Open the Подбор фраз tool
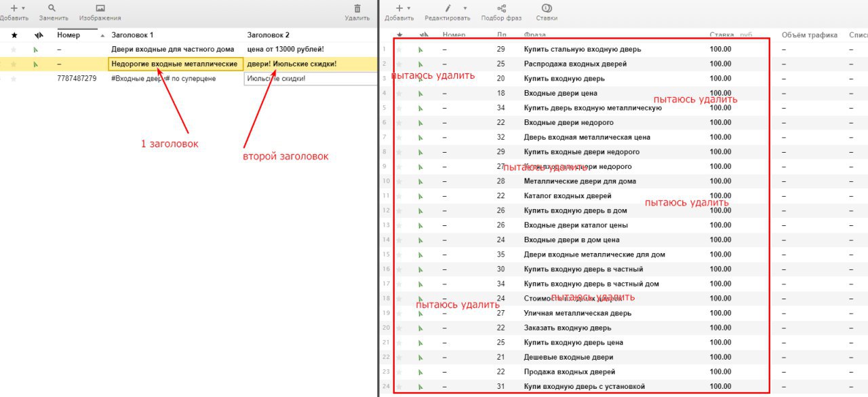This screenshot has width=868, height=397. pos(502,8)
